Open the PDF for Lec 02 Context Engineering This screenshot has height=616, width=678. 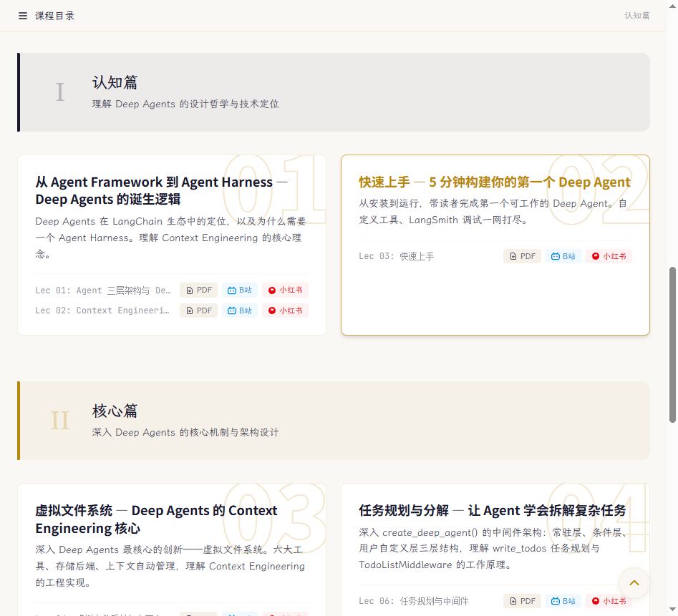pyautogui.click(x=199, y=311)
